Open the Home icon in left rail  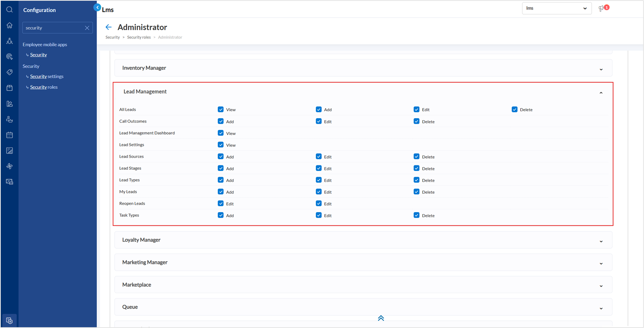tap(9, 26)
